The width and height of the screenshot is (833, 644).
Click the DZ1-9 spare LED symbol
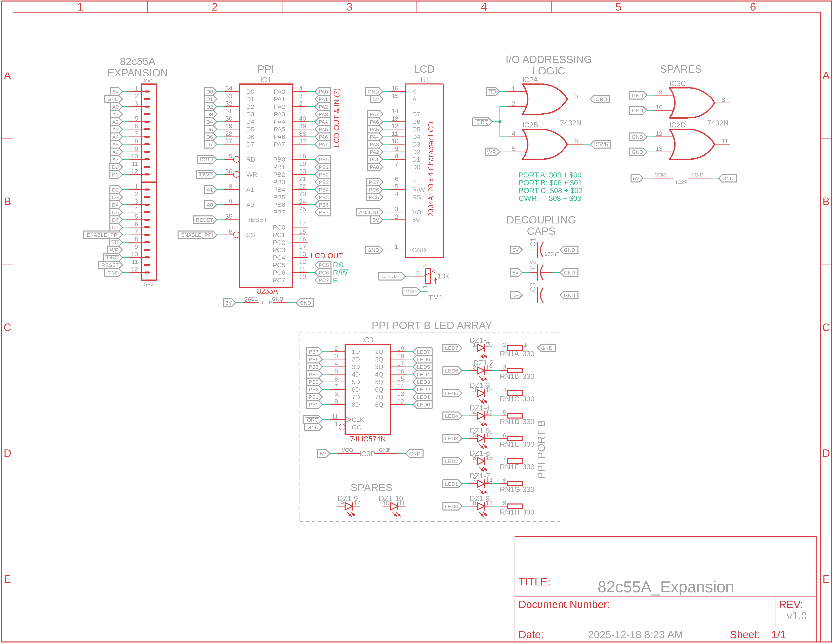pyautogui.click(x=349, y=507)
